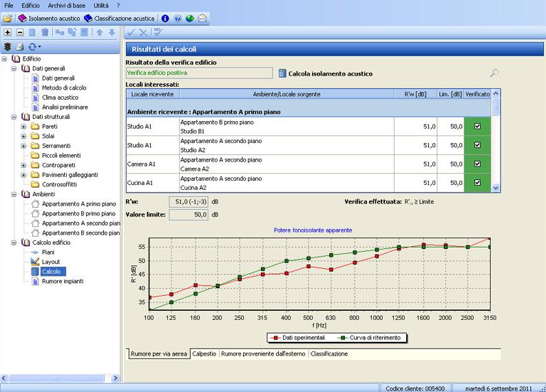Click the envelope mail icon
The image size is (546, 392).
tap(202, 19)
